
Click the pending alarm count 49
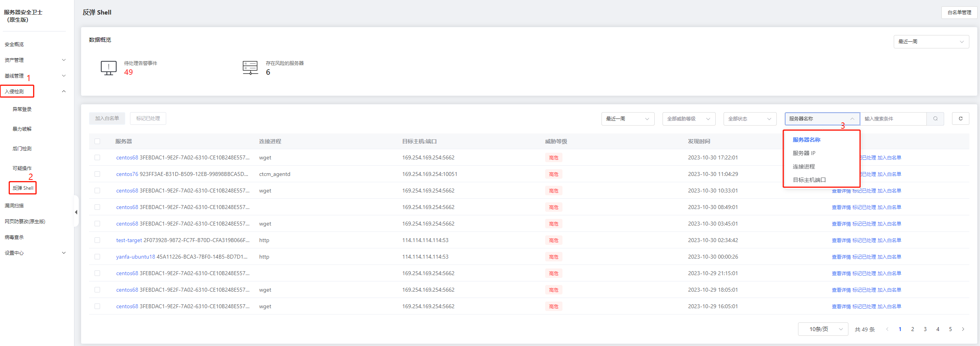pyautogui.click(x=128, y=72)
